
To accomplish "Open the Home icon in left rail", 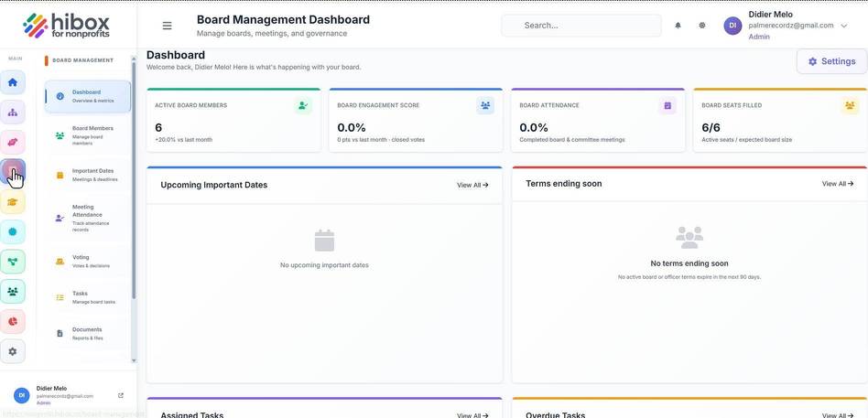I will (13, 82).
